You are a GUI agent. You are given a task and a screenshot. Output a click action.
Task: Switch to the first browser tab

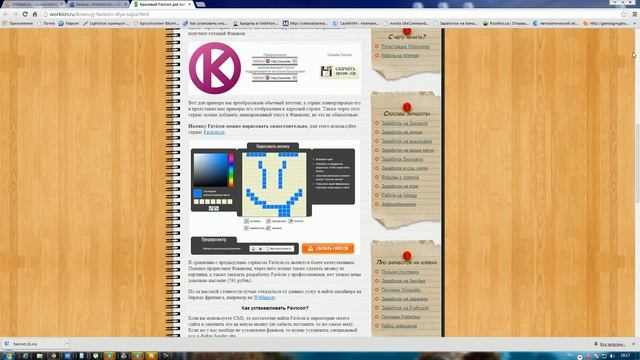(x=33, y=4)
